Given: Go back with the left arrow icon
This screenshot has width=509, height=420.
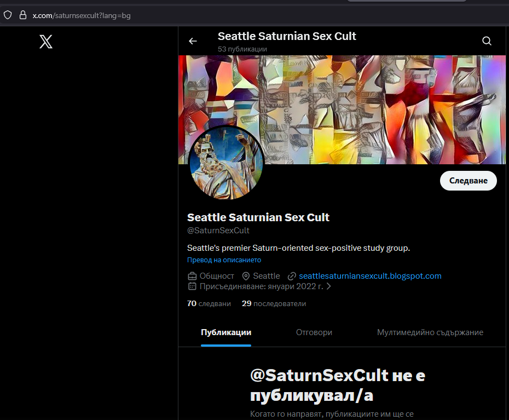Looking at the screenshot, I should tap(193, 41).
